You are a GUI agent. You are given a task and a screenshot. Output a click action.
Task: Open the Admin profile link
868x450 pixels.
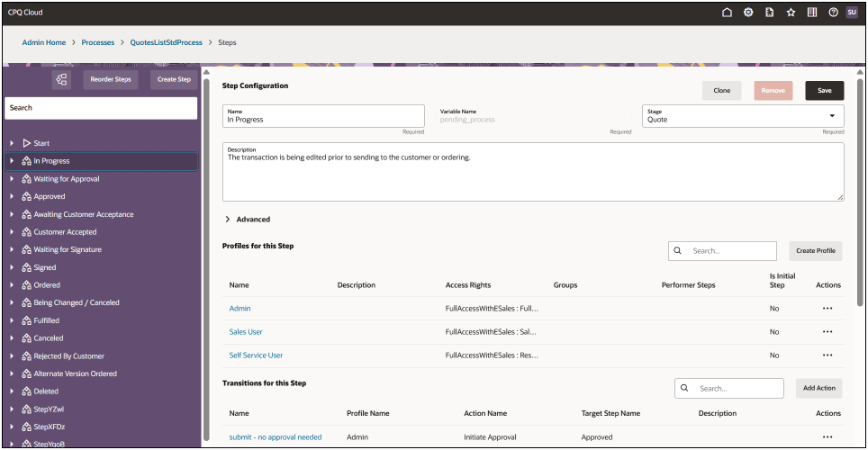[240, 309]
